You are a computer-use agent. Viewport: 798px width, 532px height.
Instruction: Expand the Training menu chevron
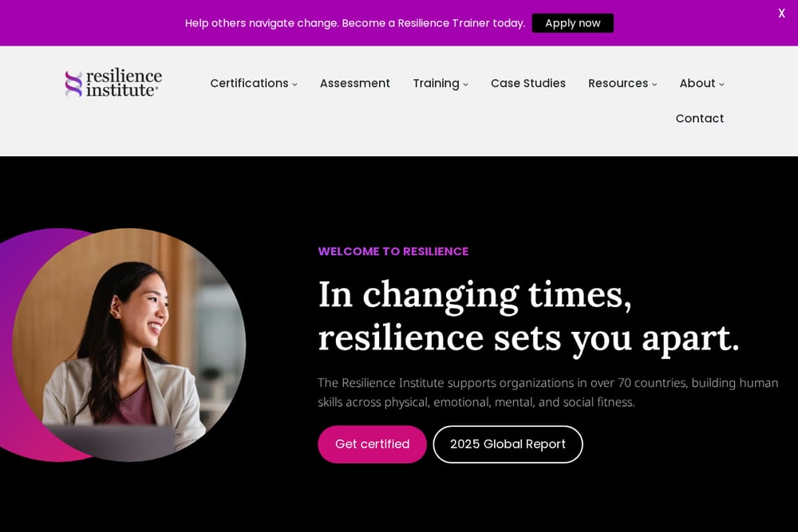tap(466, 85)
